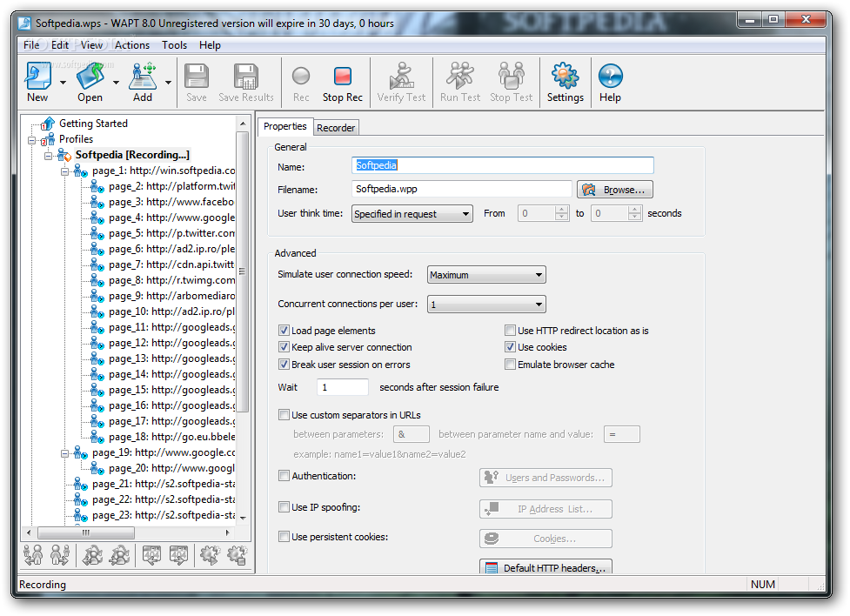Collapse the page_1 tree node
This screenshot has width=850, height=616.
click(64, 172)
